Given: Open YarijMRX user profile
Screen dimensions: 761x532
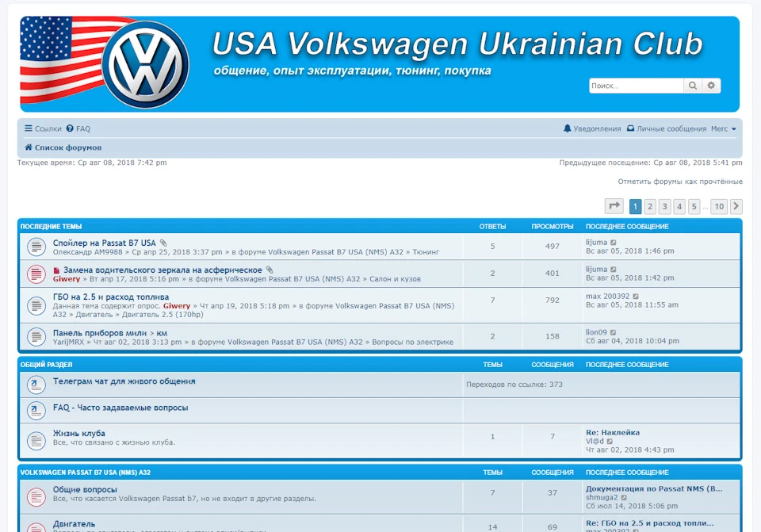Looking at the screenshot, I should tap(68, 343).
